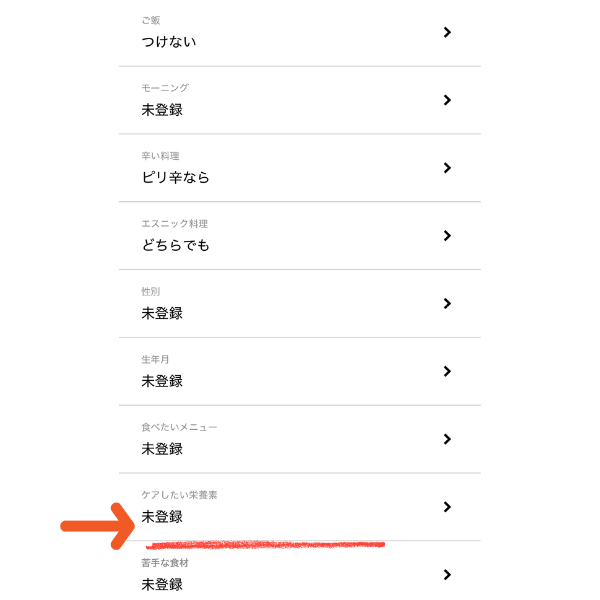Click the 未登録 value under ケアしたい栄養素
The image size is (600, 600).
(162, 517)
